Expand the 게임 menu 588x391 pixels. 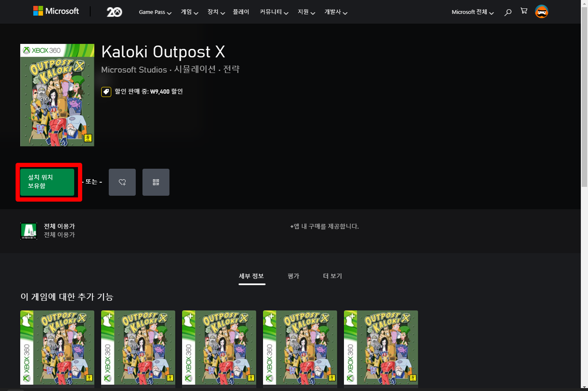[189, 12]
